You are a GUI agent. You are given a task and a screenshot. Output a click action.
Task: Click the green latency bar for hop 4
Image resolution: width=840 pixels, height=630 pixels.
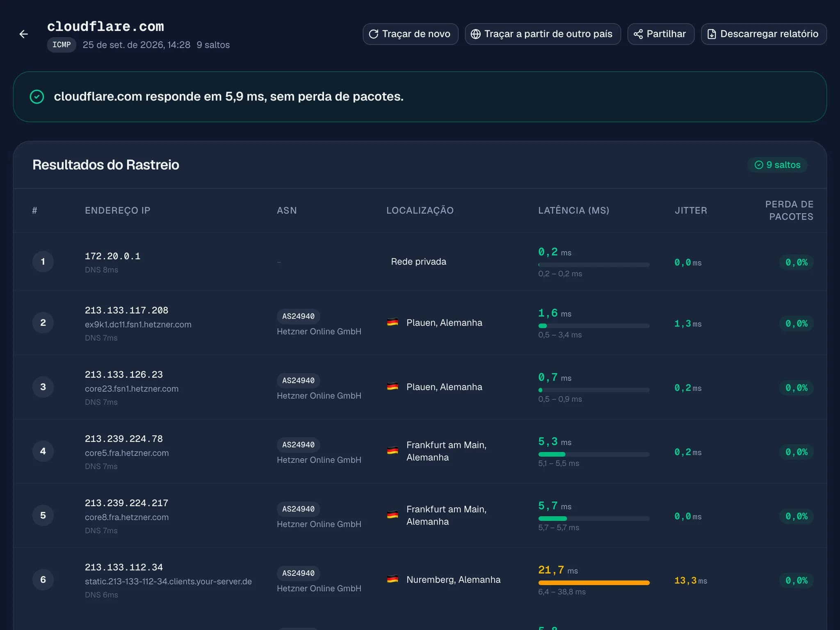552,454
